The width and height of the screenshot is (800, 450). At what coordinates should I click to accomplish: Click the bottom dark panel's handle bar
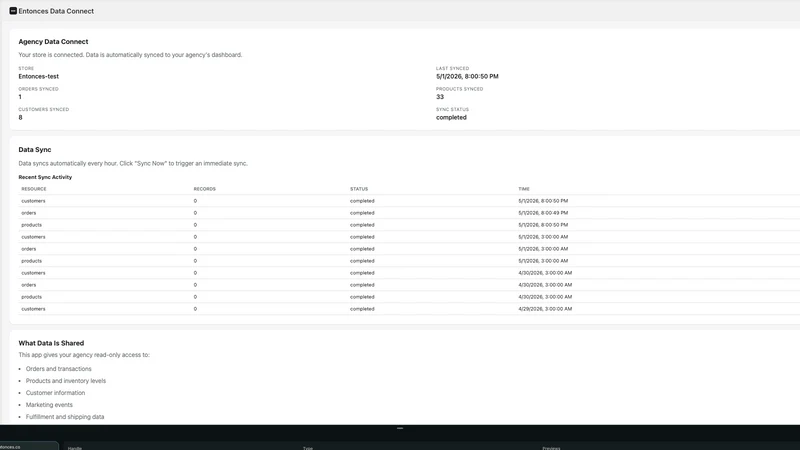(x=400, y=429)
